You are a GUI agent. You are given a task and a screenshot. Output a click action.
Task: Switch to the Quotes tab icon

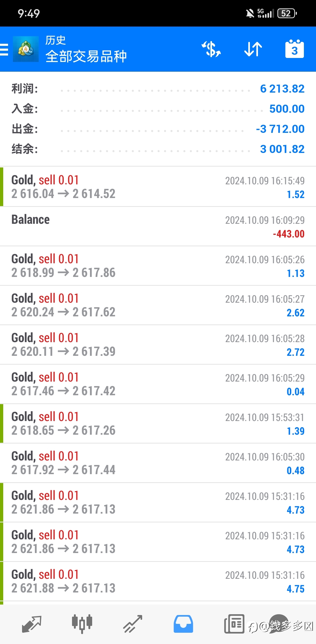tap(32, 624)
